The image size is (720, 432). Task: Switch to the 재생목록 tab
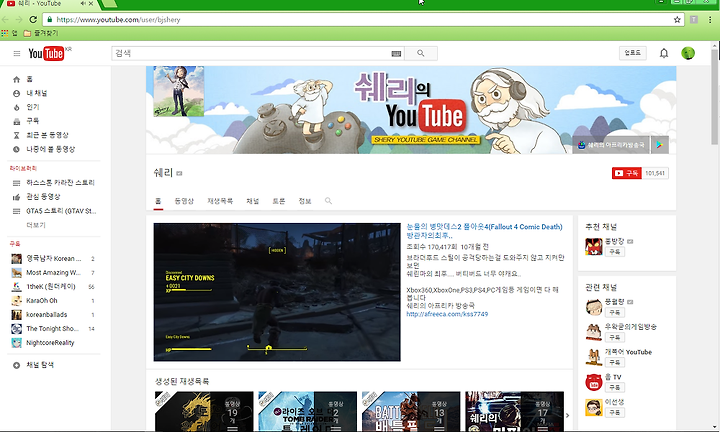(220, 201)
